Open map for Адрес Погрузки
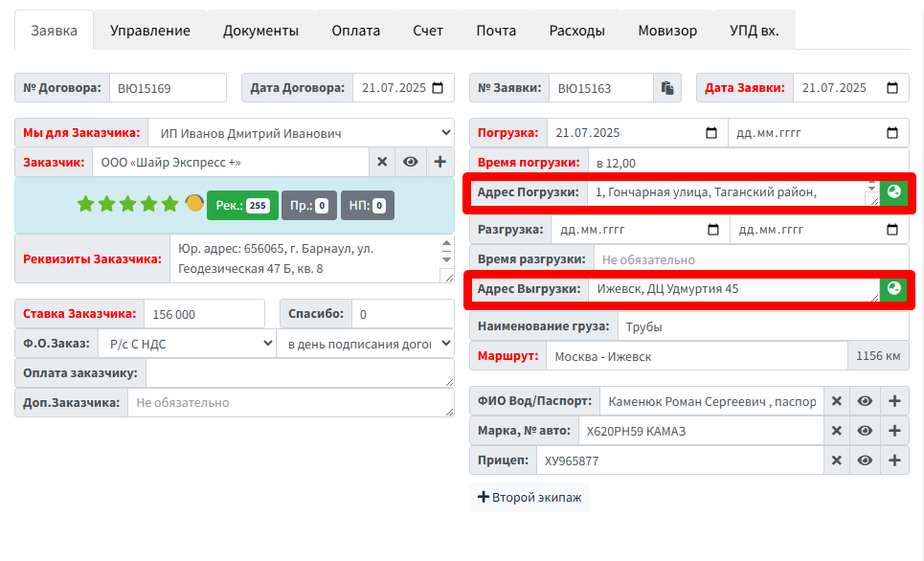The width and height of the screenshot is (924, 561). click(x=893, y=192)
